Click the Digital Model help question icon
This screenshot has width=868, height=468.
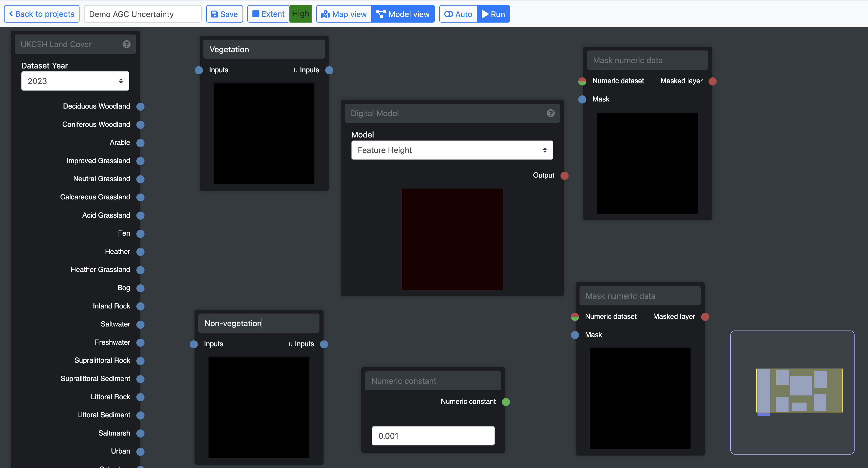551,113
